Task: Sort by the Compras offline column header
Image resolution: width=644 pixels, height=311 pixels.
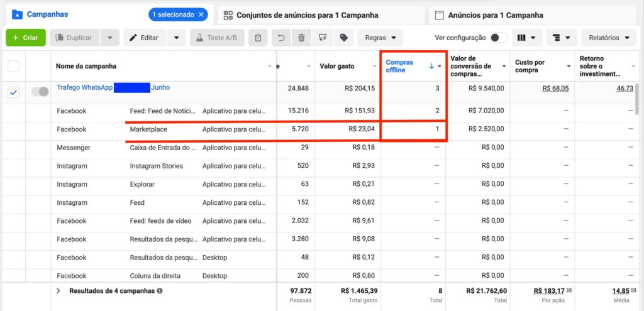Action: pyautogui.click(x=399, y=66)
